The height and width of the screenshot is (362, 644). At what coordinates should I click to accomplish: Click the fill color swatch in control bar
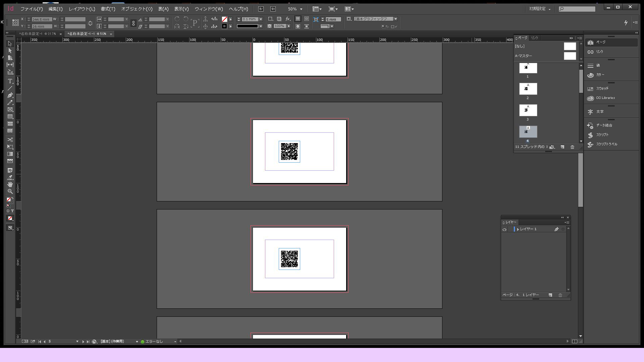224,19
